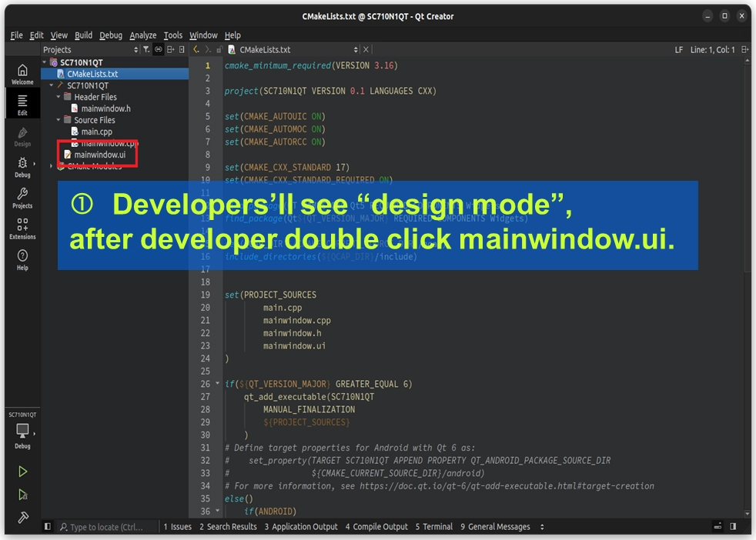Click the filter tree icon in Projects panel
Viewport: 756px width, 540px height.
coord(146,49)
